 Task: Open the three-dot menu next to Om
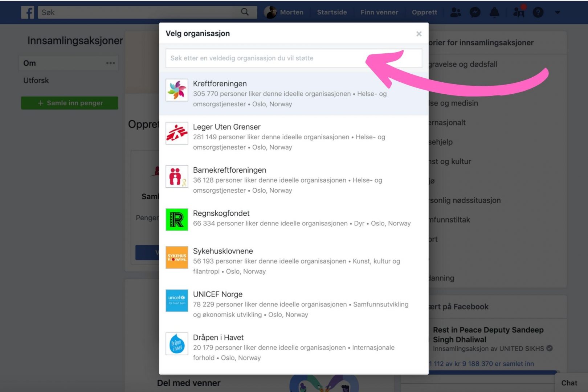point(110,63)
